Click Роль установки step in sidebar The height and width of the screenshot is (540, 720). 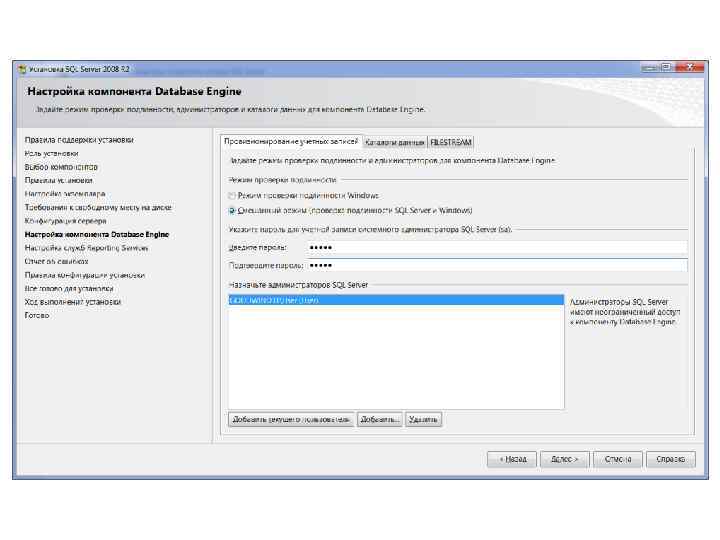click(x=51, y=153)
